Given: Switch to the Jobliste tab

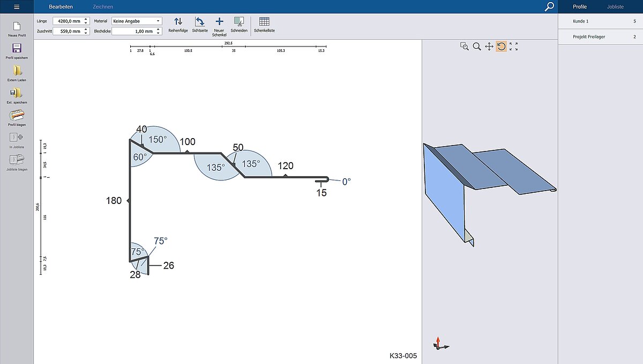Looking at the screenshot, I should point(615,7).
